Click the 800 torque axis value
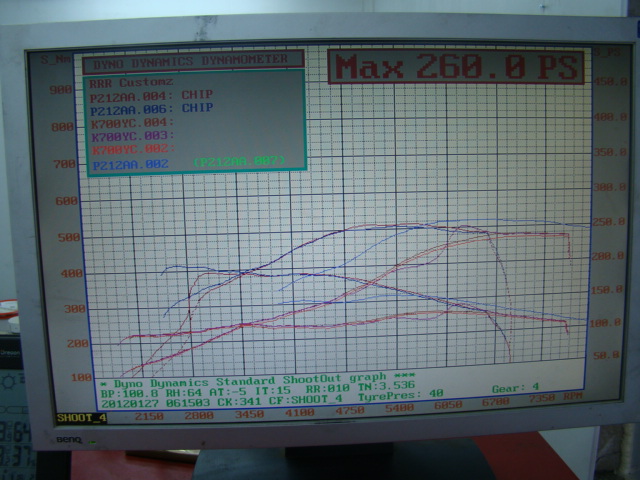Image resolution: width=640 pixels, height=480 pixels. pos(63,127)
